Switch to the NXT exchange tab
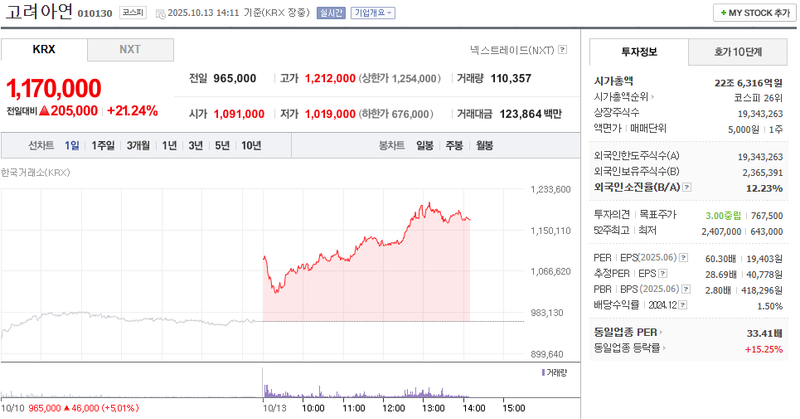The image size is (800, 419). 130,49
